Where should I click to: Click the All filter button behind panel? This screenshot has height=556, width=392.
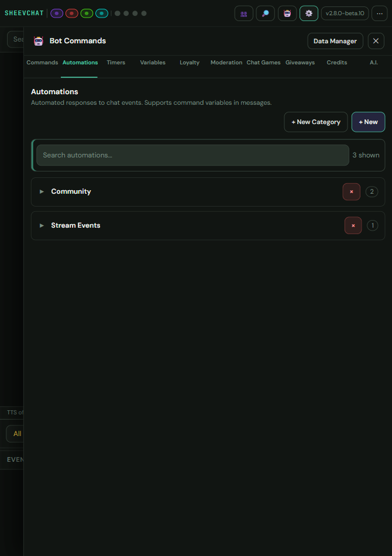pos(15,434)
